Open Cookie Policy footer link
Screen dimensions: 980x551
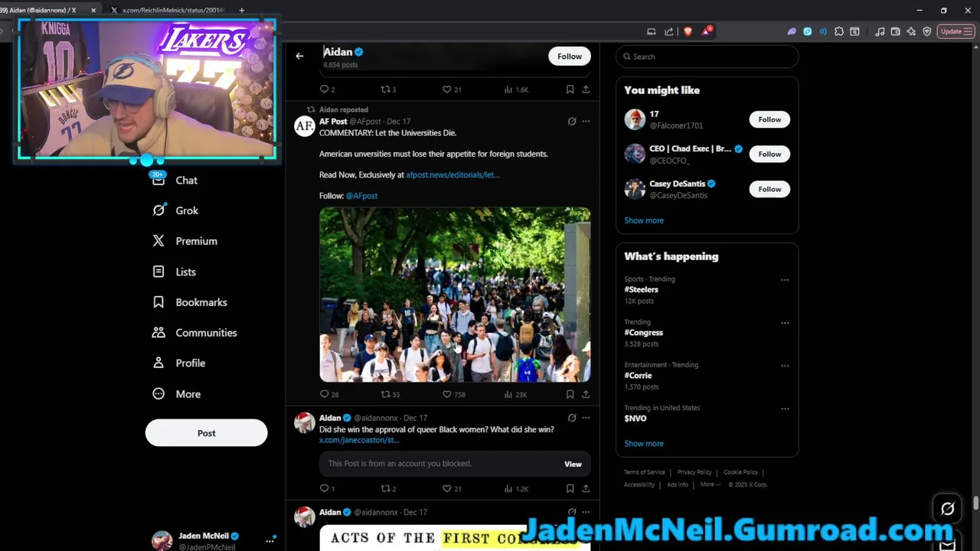click(740, 472)
